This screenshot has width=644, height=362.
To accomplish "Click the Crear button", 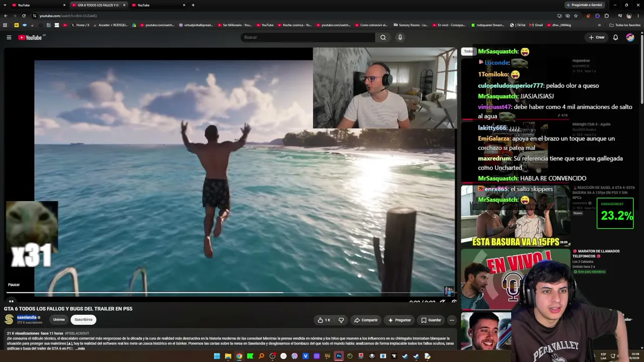I will tap(597, 37).
